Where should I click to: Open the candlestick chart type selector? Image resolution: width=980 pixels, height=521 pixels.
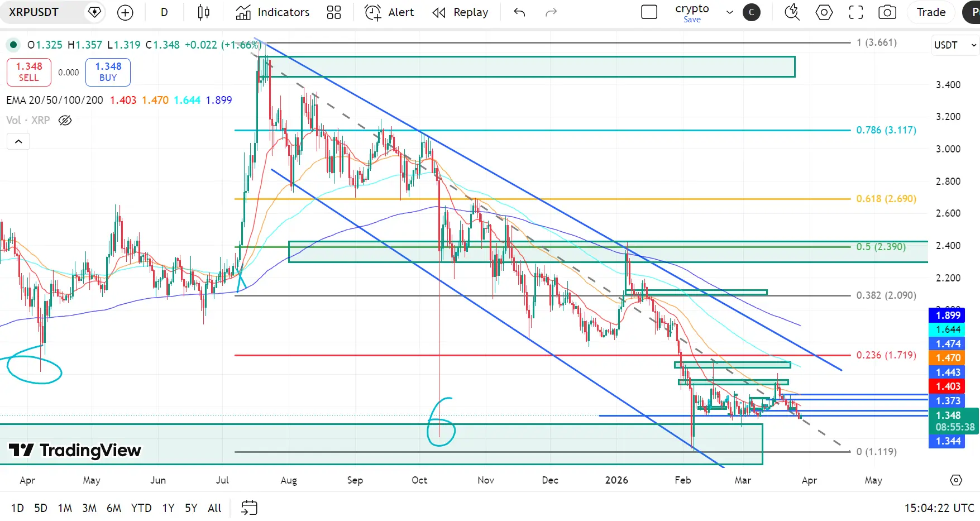pyautogui.click(x=204, y=12)
